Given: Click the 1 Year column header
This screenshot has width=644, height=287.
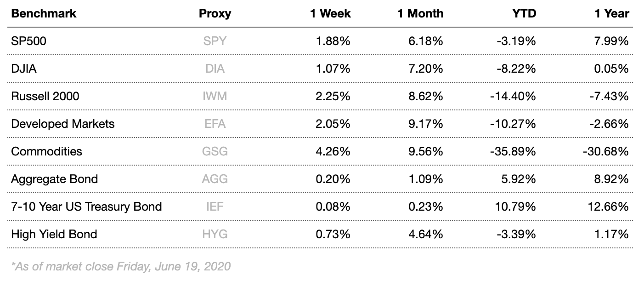Looking at the screenshot, I should 612,13.
